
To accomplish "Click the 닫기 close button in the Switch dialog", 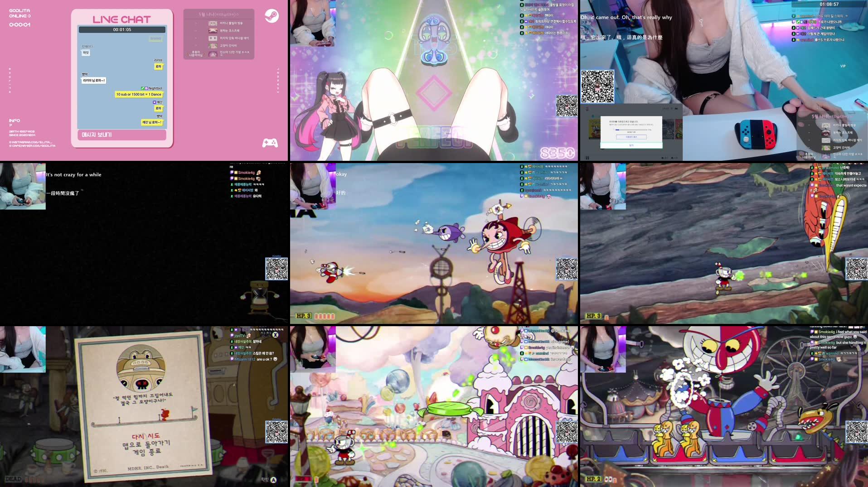I will coord(631,145).
